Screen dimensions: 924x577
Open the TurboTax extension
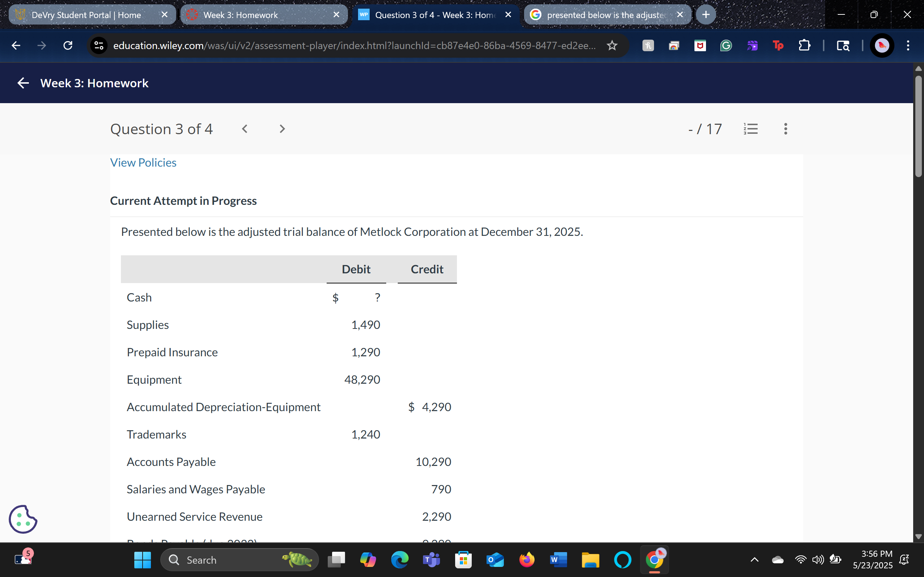(x=777, y=45)
